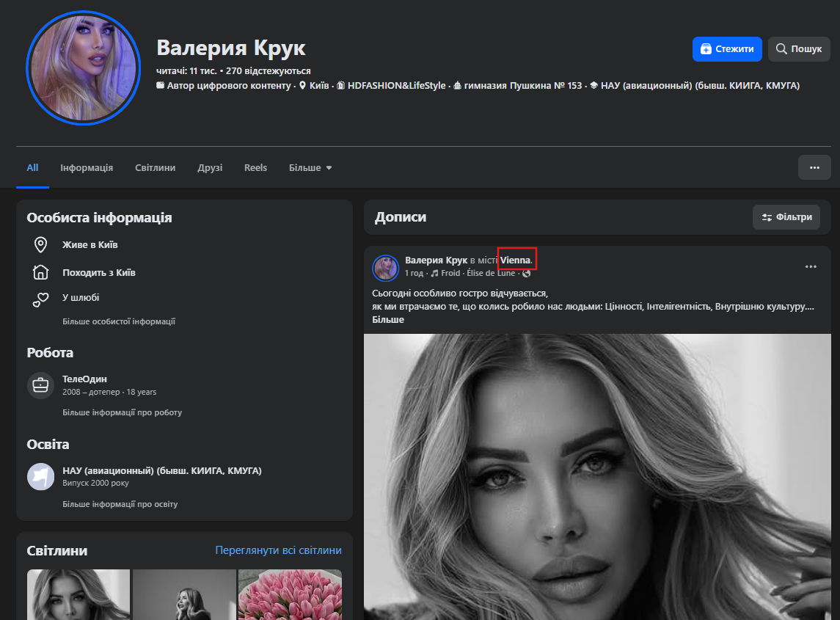Click the НАУ education flag icon

[x=41, y=476]
